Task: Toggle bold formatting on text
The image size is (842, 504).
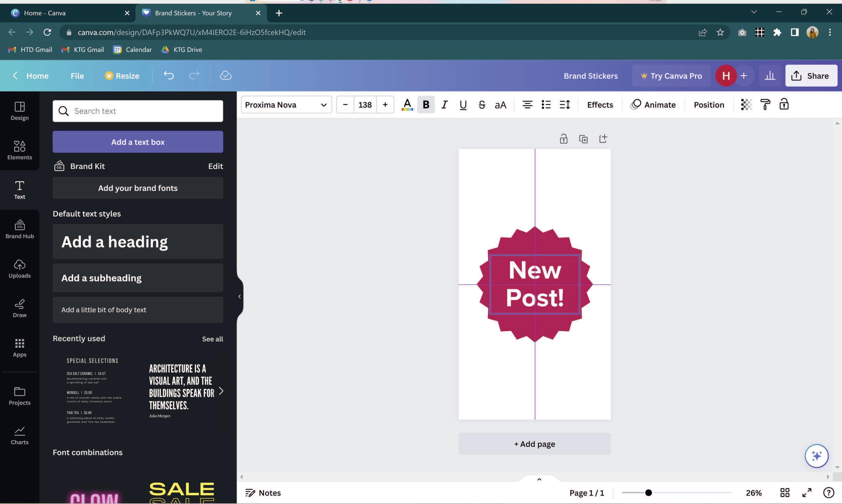Action: point(426,105)
